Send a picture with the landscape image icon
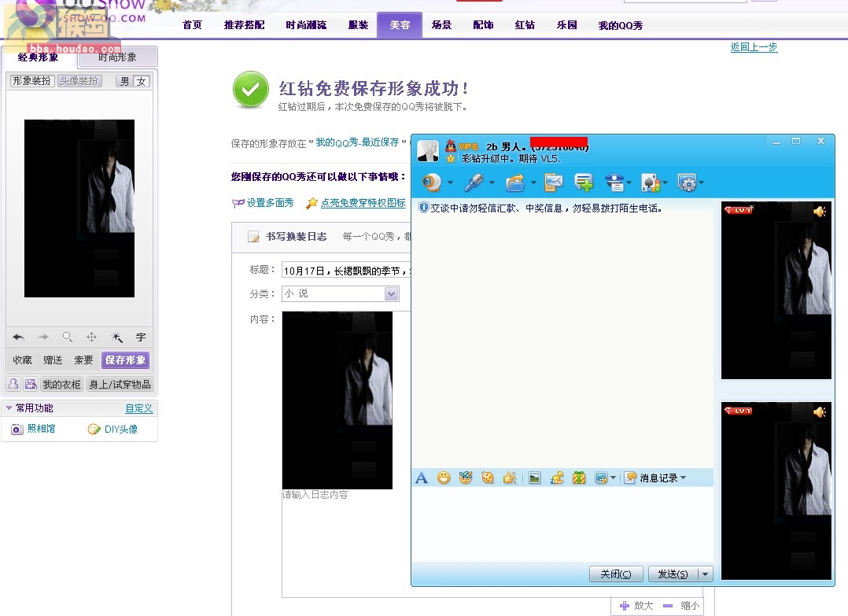This screenshot has height=616, width=848. tap(534, 478)
